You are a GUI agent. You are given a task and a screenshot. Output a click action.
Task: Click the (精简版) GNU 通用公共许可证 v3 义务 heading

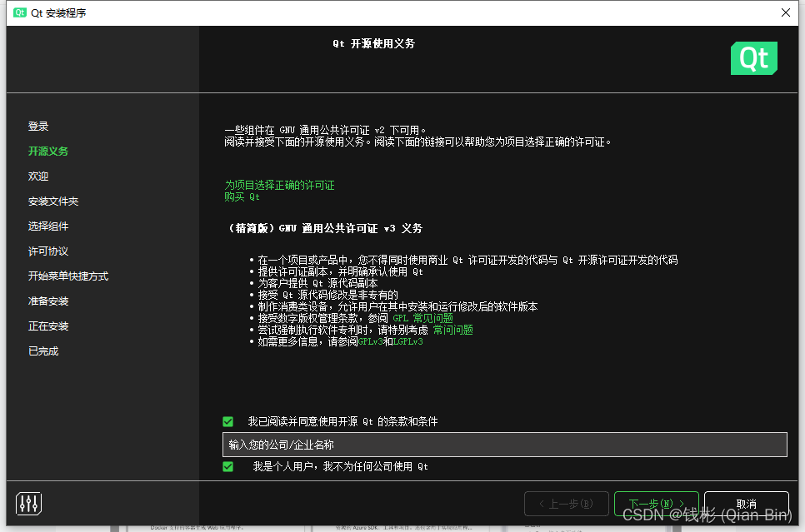point(324,228)
